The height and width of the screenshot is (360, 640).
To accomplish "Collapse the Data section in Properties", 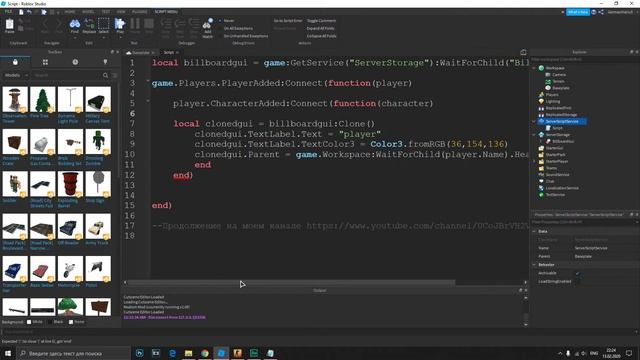I will tap(534, 231).
